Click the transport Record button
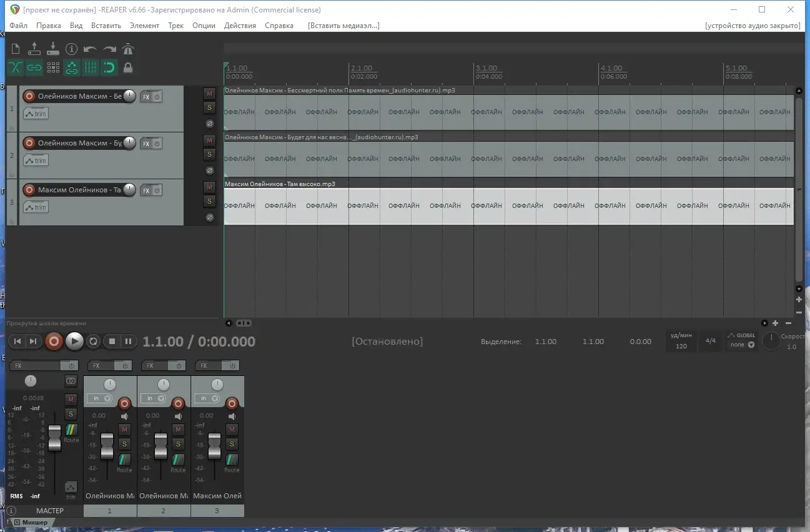Viewport: 810px width, 532px height. [54, 341]
